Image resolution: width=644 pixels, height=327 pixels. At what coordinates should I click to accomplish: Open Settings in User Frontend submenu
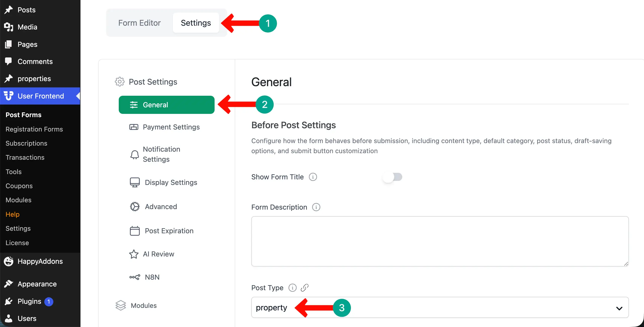point(18,228)
